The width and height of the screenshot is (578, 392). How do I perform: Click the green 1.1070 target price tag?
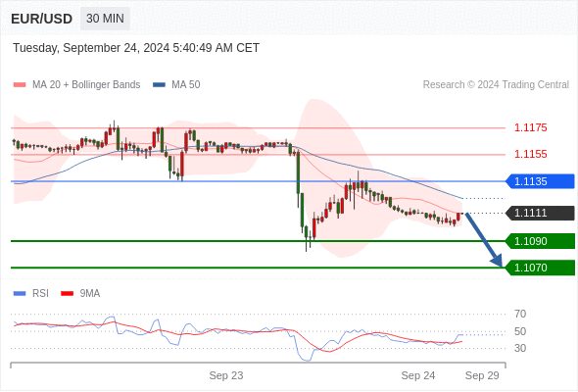point(540,268)
